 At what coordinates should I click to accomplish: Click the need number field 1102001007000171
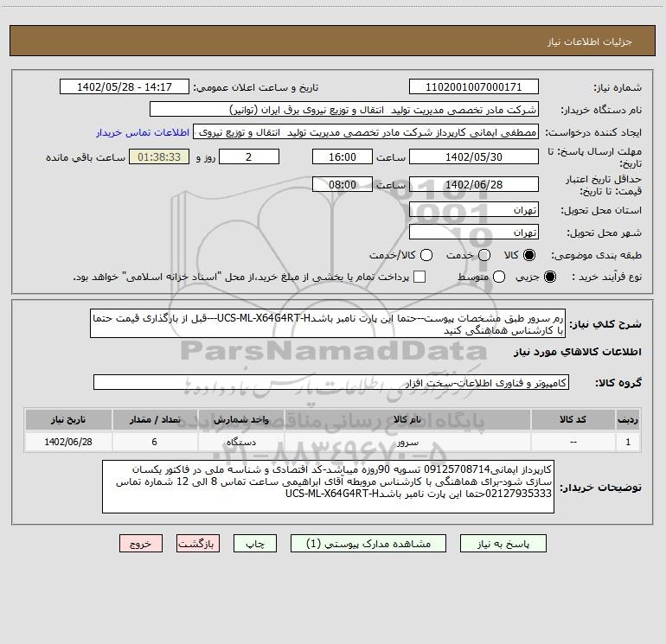(474, 87)
